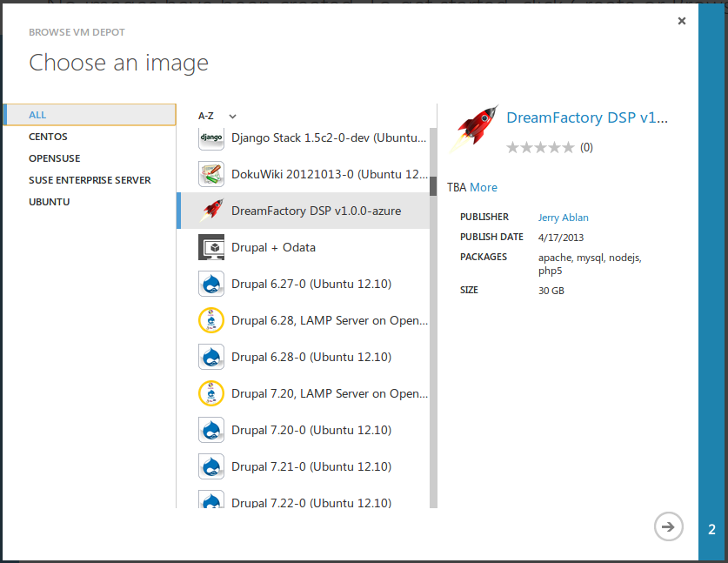Image resolution: width=728 pixels, height=563 pixels.
Task: Open the DreamFactory DSP v1... title link
Action: [x=587, y=117]
